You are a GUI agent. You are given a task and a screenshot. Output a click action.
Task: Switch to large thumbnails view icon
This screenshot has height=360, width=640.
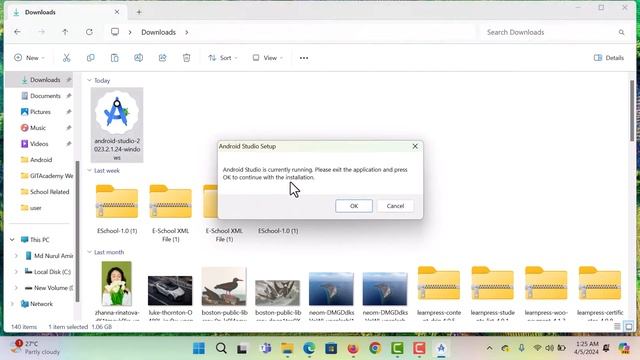coord(629,327)
